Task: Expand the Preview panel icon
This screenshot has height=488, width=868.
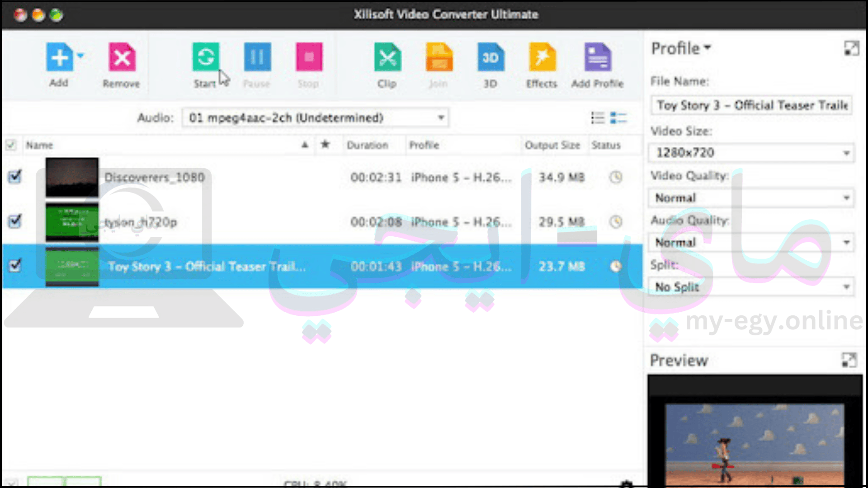Action: pyautogui.click(x=849, y=360)
